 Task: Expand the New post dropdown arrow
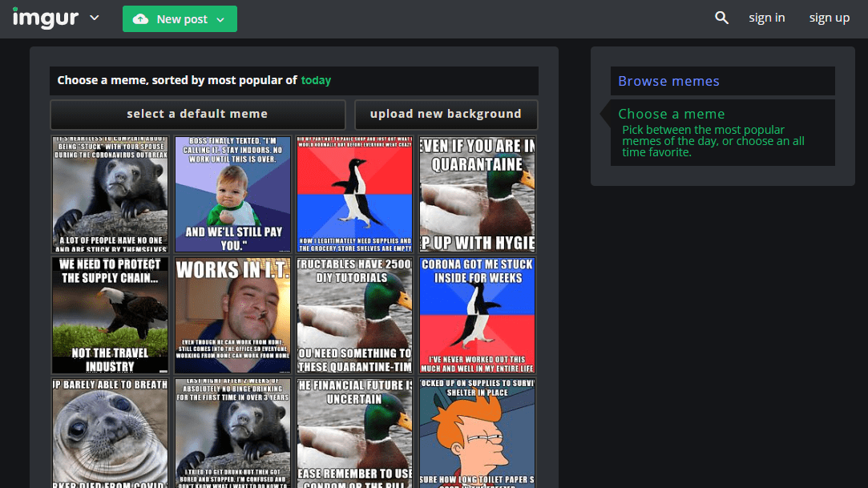coord(221,19)
